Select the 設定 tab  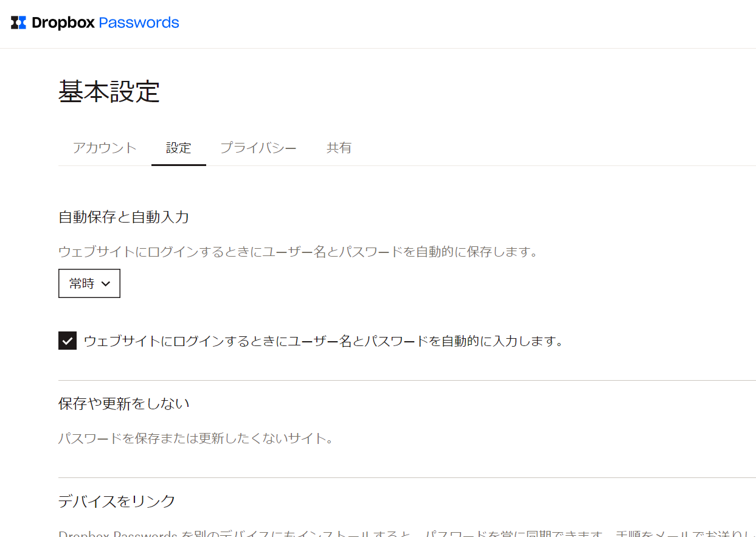click(178, 148)
